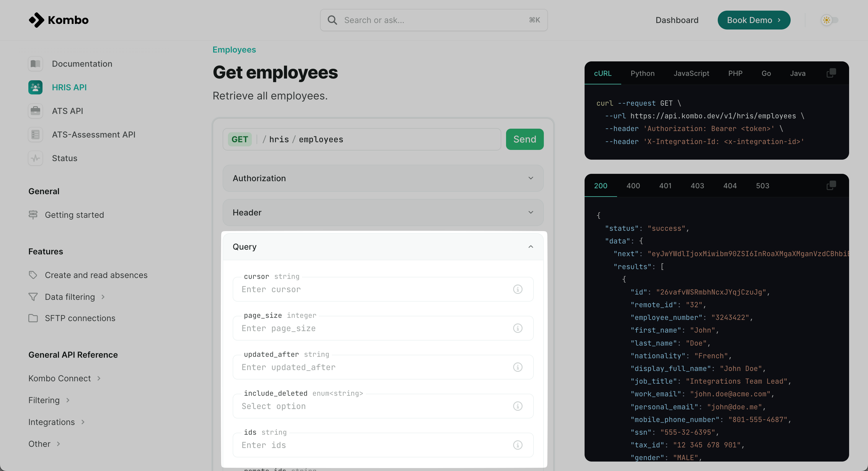Switch to the JavaScript code tab
This screenshot has height=471, width=868.
(x=691, y=73)
